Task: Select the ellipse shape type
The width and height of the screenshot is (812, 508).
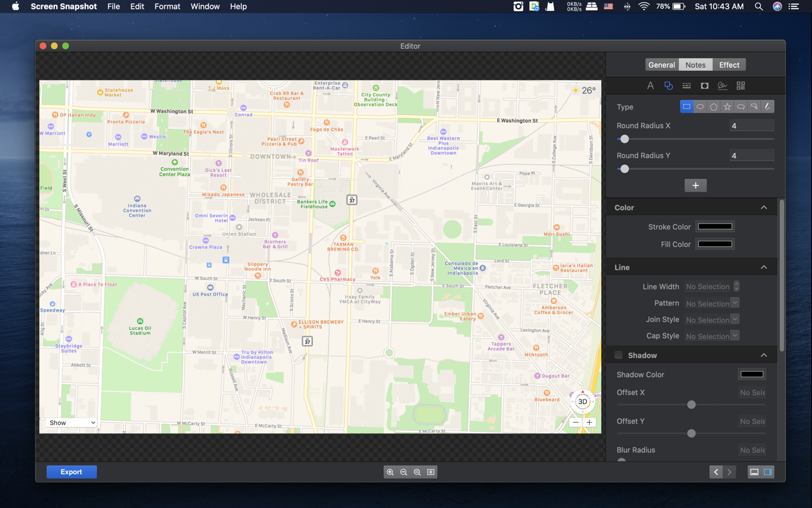Action: tap(700, 106)
